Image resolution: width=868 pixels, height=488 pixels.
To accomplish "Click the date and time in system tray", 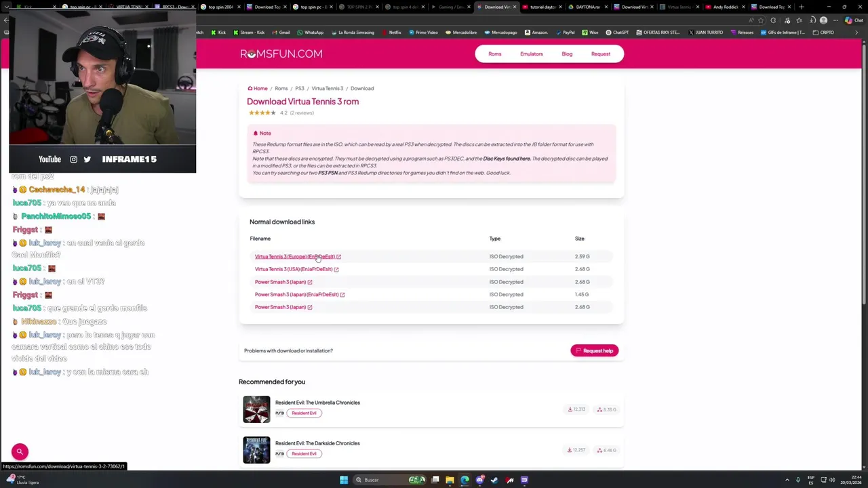I will [851, 480].
